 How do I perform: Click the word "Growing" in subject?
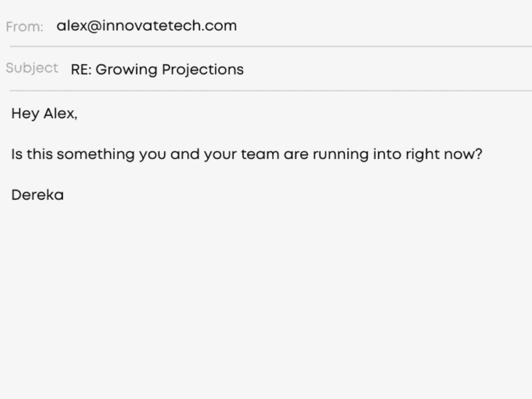point(126,70)
